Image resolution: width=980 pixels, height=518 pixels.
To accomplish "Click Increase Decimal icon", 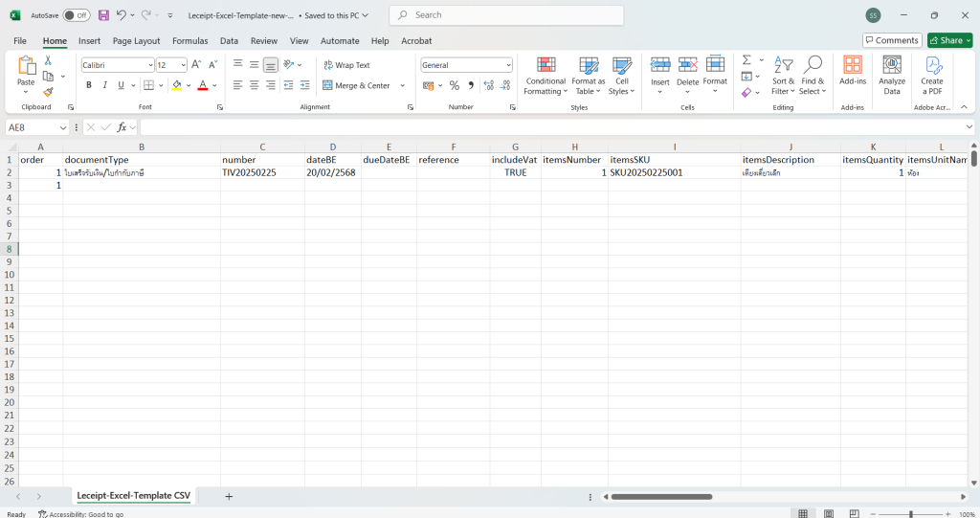I will [489, 86].
